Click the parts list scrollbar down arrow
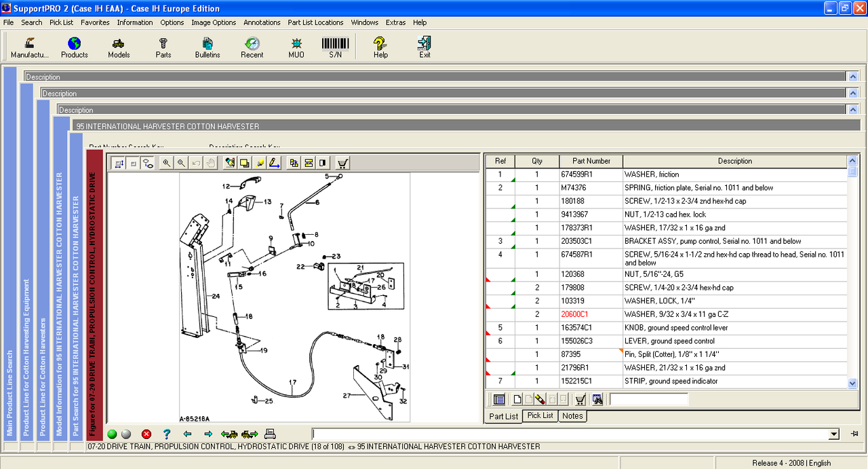Image resolution: width=868 pixels, height=469 pixels. click(x=852, y=383)
